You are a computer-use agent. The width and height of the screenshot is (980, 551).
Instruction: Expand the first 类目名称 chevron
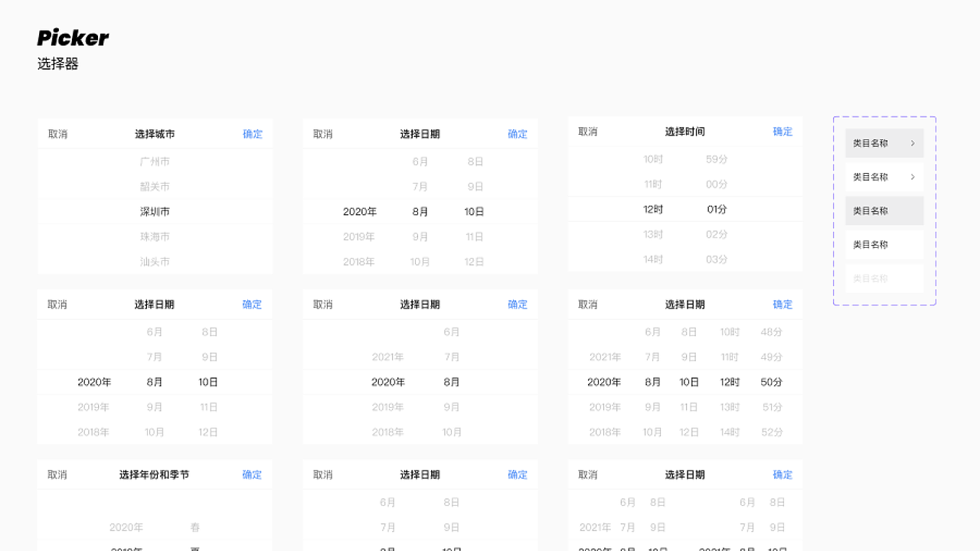click(913, 143)
